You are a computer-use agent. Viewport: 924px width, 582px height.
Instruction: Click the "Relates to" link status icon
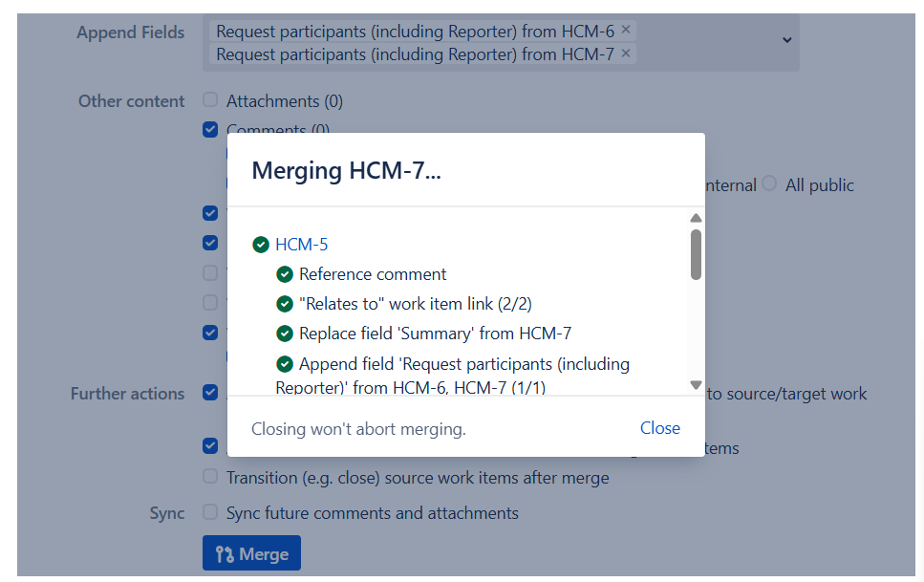pos(285,304)
